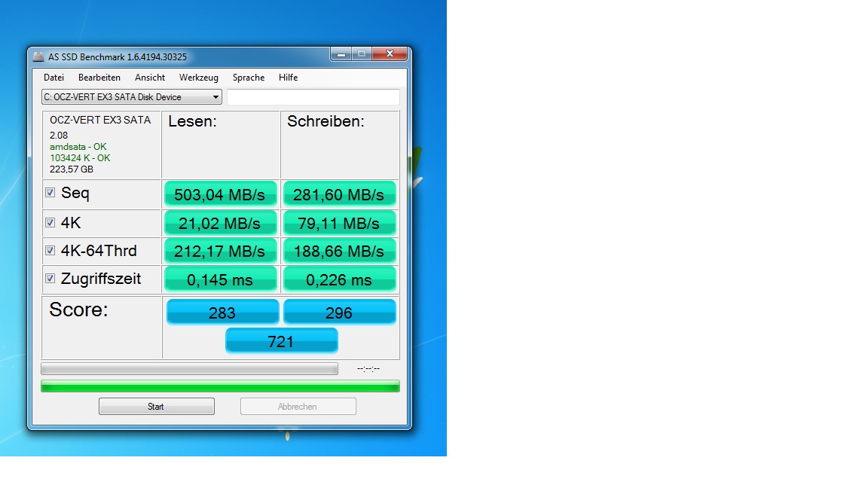
Task: Click the read access time 0,145 ms
Action: click(x=220, y=279)
